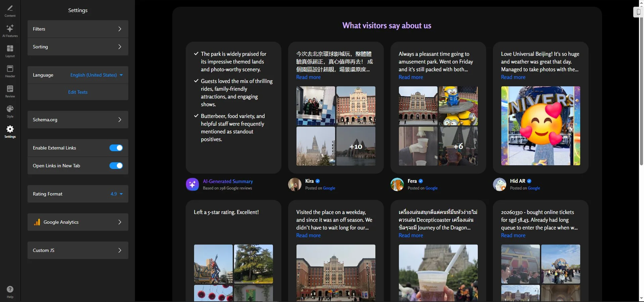Open the robot statue photo in 5-star review
Image resolution: width=644 pixels, height=302 pixels.
(x=213, y=264)
